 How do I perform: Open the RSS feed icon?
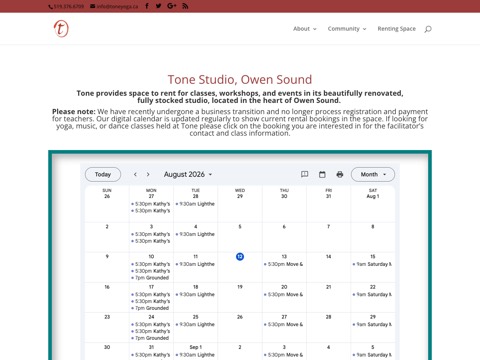tap(185, 6)
